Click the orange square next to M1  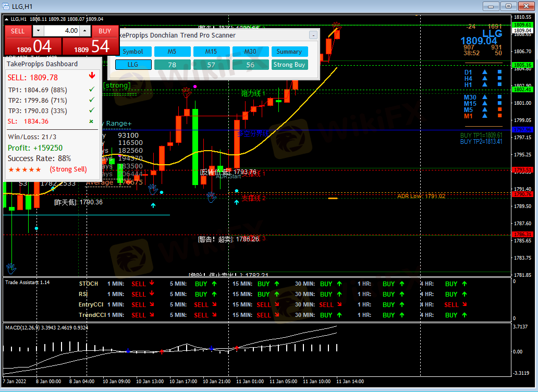click(499, 116)
